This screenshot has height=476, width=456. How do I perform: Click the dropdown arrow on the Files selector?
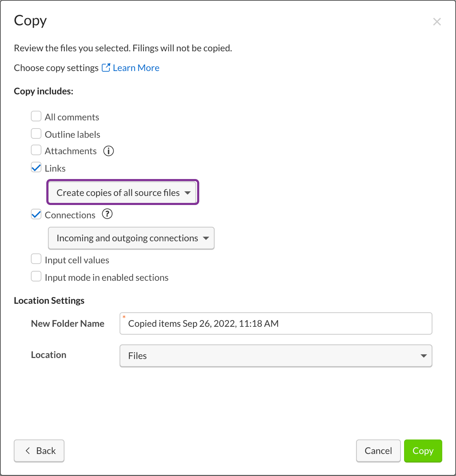click(x=423, y=356)
